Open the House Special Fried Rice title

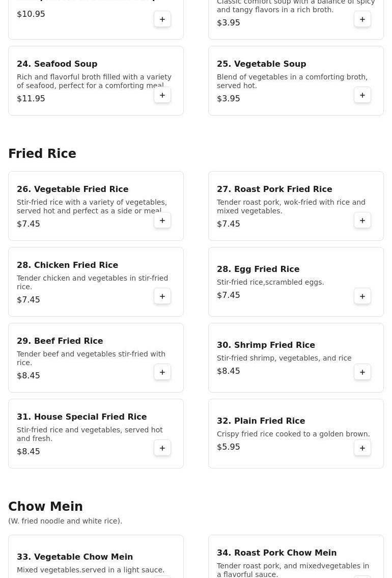point(82,417)
